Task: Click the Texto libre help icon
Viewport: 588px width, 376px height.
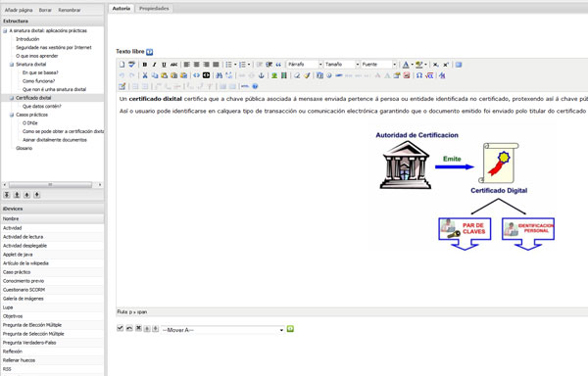Action: 149,52
